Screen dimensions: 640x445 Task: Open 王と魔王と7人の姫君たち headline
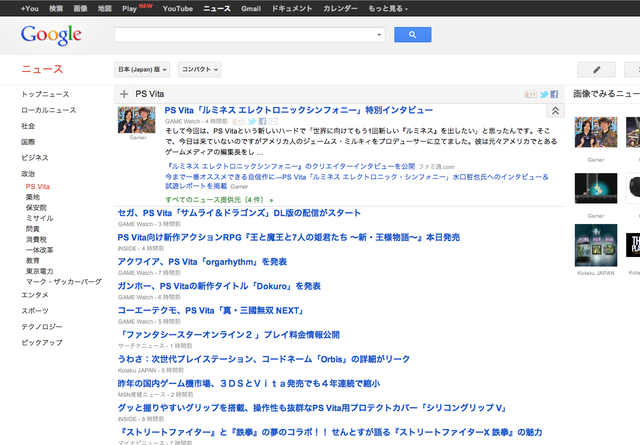click(289, 238)
